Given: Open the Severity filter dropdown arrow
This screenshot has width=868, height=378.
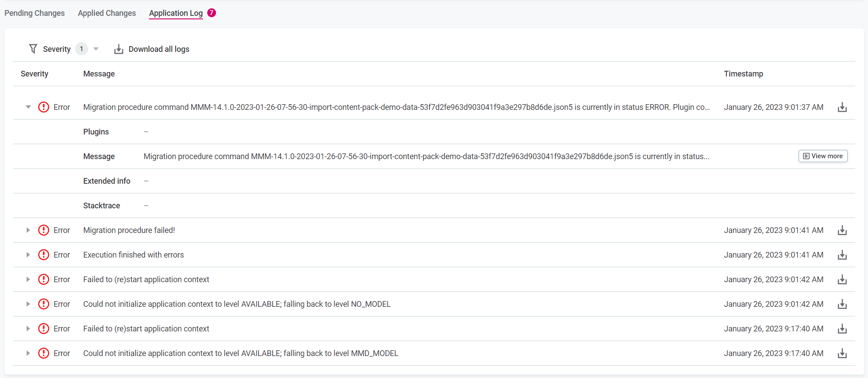Looking at the screenshot, I should point(96,49).
